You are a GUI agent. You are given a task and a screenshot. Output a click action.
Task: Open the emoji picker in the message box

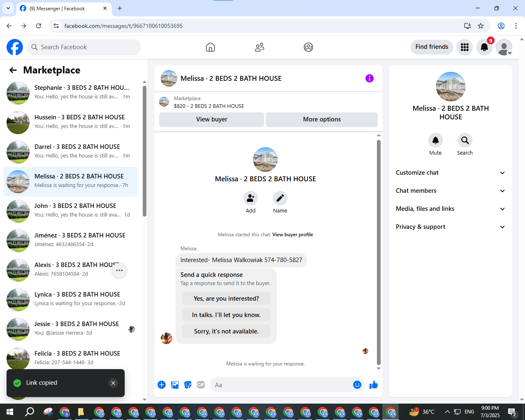[357, 385]
